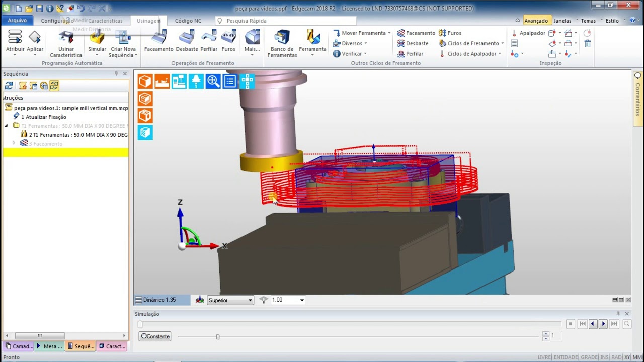
Task: Click the zoom magnifier icon in viewport
Action: (x=213, y=81)
